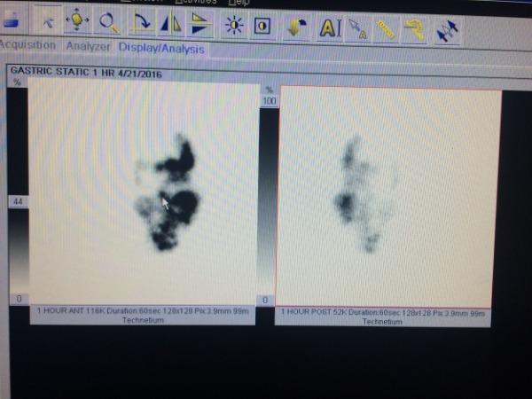
Task: Click the save disk icon
Action: coord(12,20)
